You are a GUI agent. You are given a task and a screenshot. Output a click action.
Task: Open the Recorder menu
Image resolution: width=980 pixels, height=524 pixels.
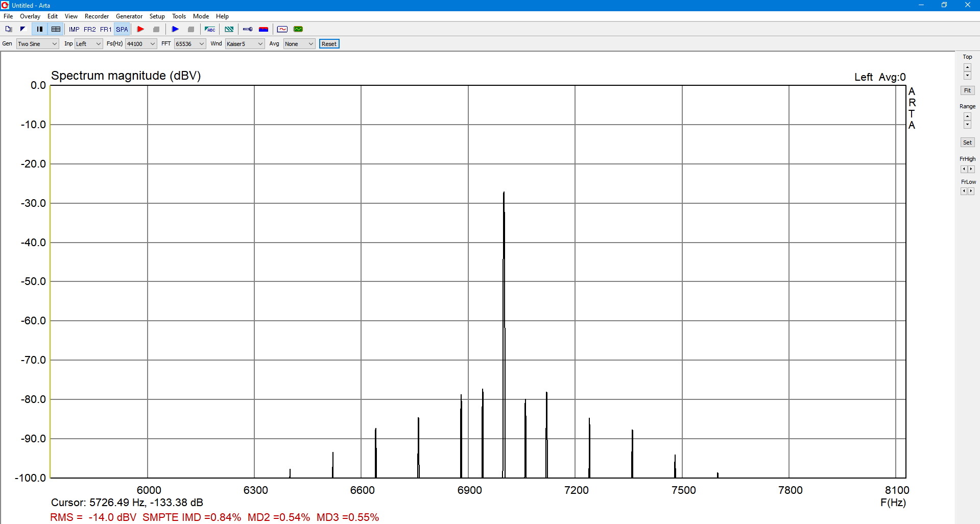[x=97, y=16]
